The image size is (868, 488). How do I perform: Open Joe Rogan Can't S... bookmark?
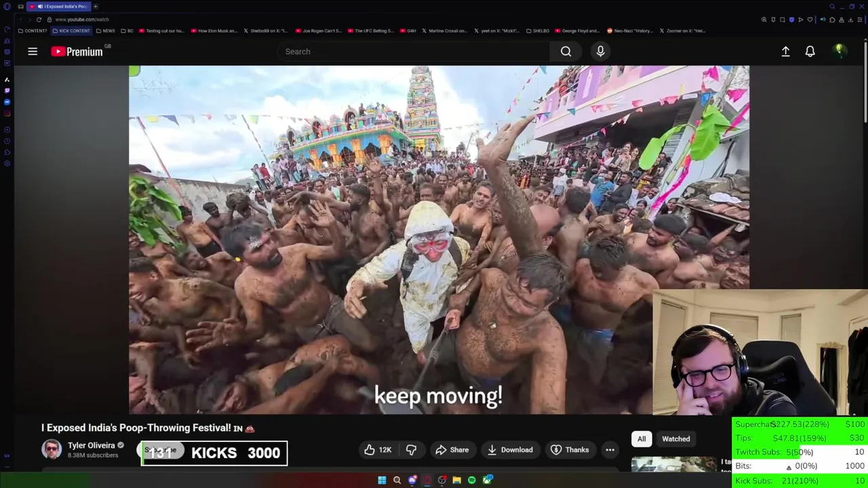coord(318,30)
